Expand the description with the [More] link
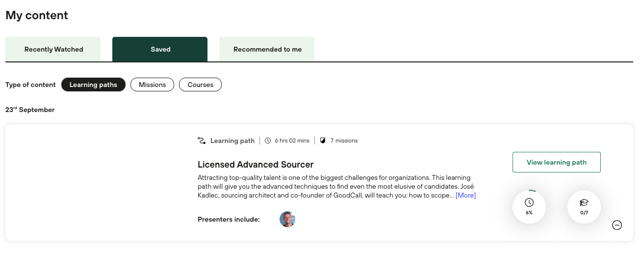The height and width of the screenshot is (258, 644). (465, 195)
